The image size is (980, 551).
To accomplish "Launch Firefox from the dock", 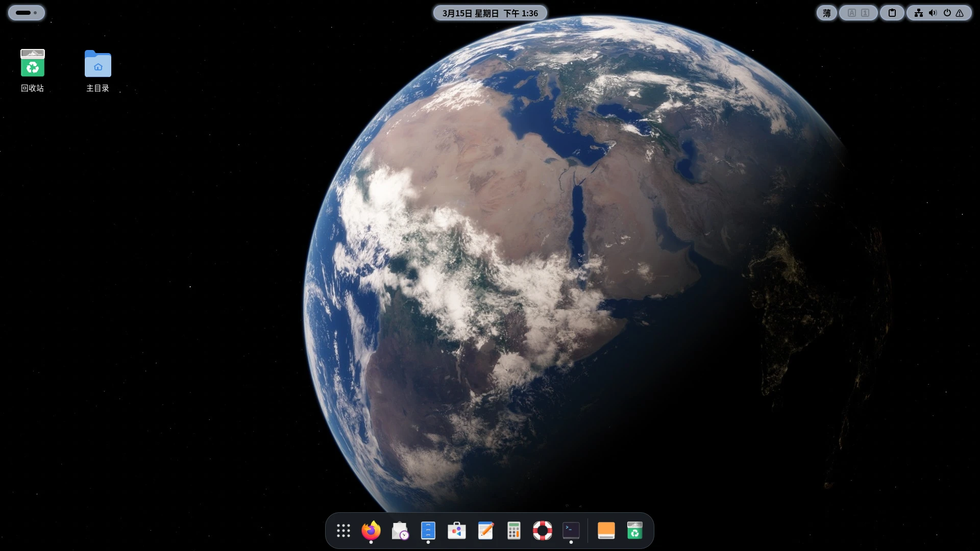I will (371, 531).
